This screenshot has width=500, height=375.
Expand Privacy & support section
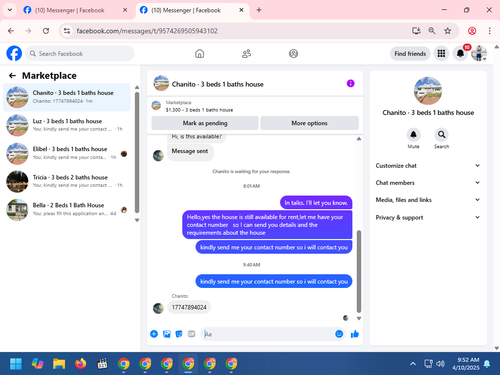[428, 217]
